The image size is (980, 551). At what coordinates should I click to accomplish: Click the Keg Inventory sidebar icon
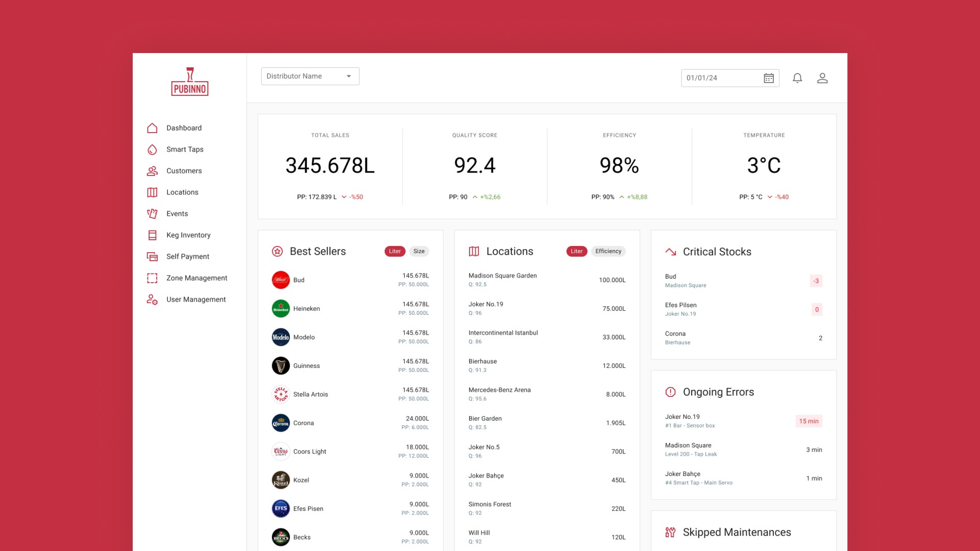[x=152, y=235]
